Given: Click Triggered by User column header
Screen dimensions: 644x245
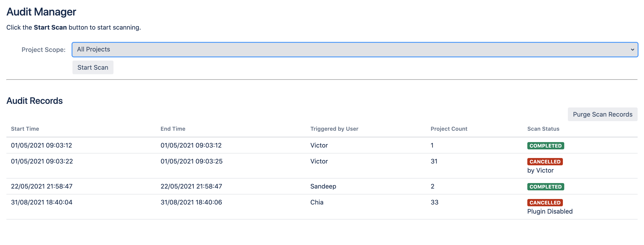Looking at the screenshot, I should [x=334, y=129].
